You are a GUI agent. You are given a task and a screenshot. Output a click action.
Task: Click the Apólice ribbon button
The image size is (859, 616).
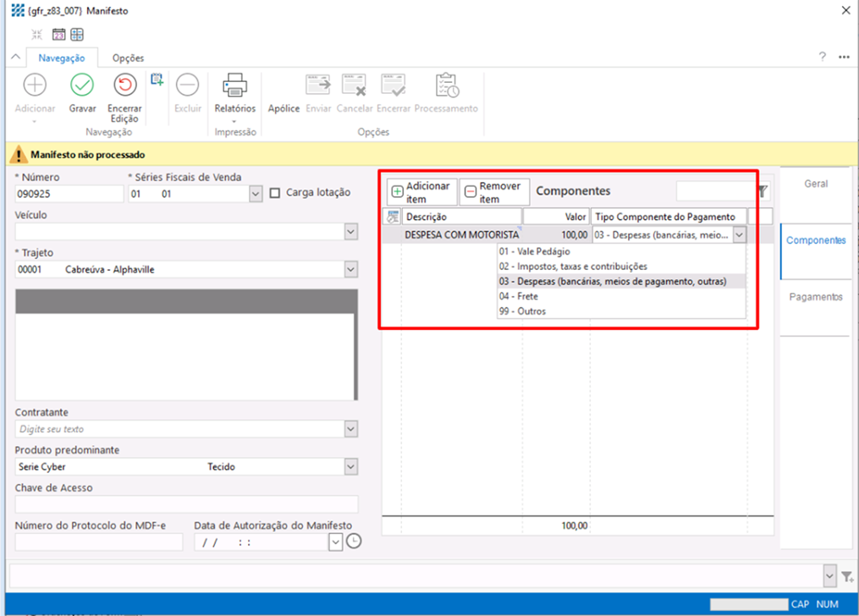click(x=284, y=108)
